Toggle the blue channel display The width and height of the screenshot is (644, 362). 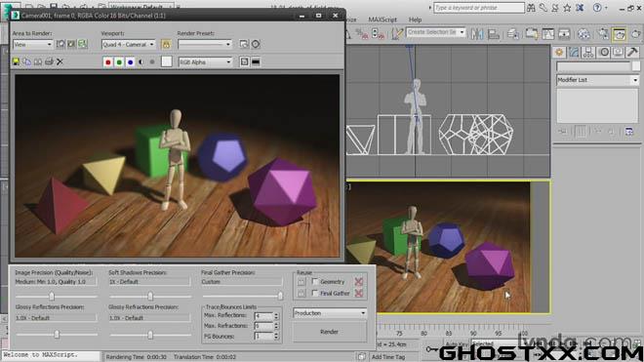click(130, 62)
